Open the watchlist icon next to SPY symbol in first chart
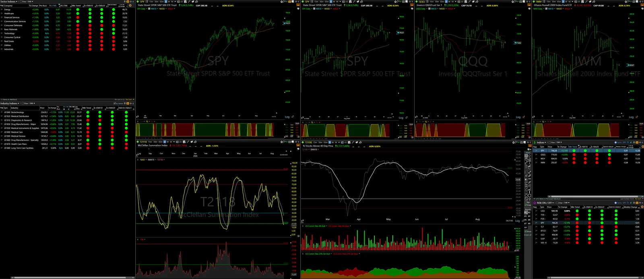Viewport: 644px width, 279px height. (x=147, y=2)
